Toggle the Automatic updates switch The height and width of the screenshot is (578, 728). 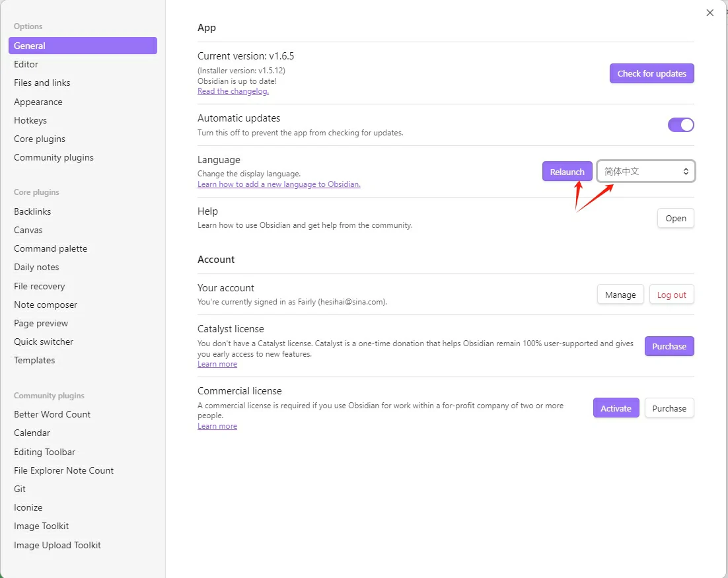coord(680,125)
